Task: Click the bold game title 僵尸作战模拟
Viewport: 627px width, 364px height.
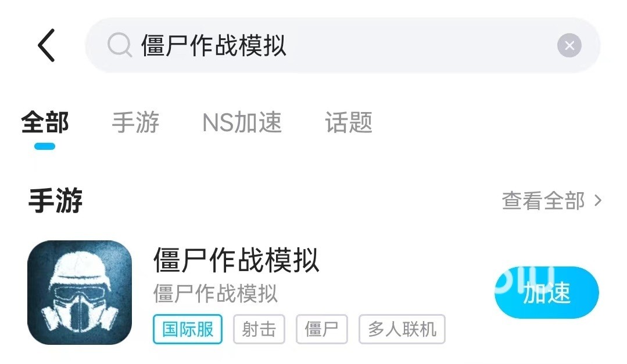Action: 236,260
